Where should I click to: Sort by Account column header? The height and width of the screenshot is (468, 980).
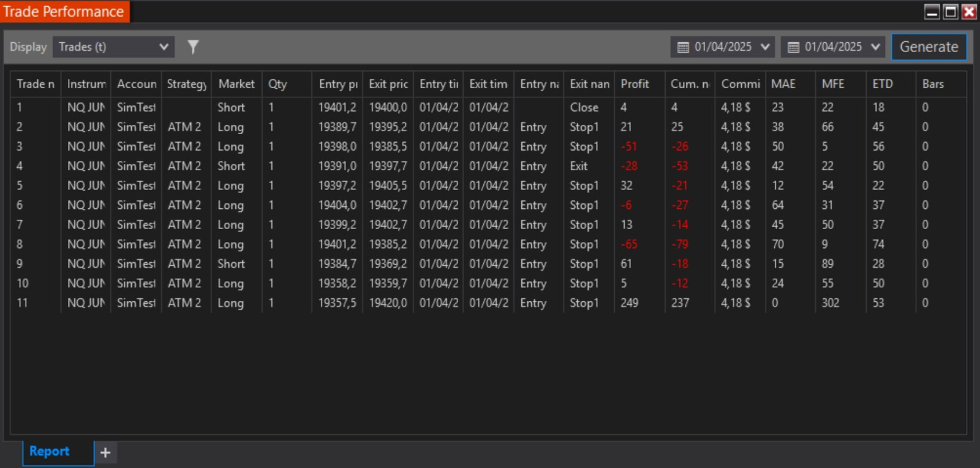136,84
